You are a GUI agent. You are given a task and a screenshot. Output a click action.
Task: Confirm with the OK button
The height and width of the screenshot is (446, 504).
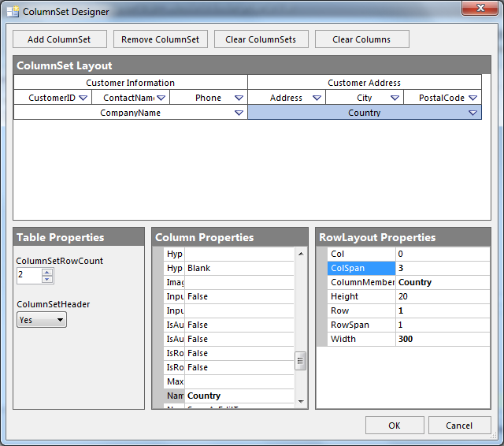[x=395, y=426]
